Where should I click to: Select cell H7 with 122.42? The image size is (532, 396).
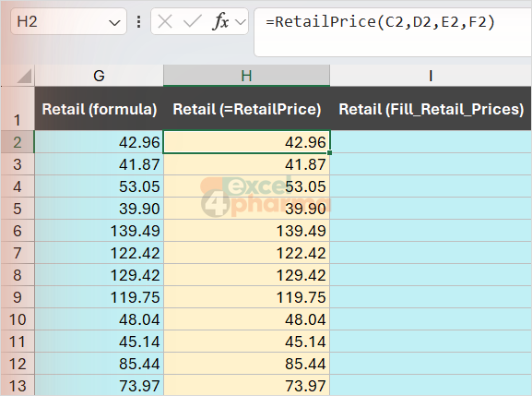(247, 253)
